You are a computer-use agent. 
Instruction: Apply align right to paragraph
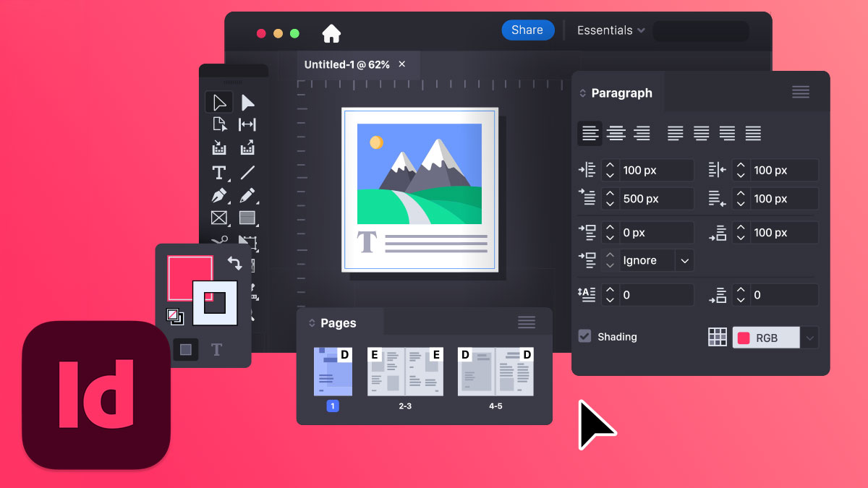[x=642, y=133]
